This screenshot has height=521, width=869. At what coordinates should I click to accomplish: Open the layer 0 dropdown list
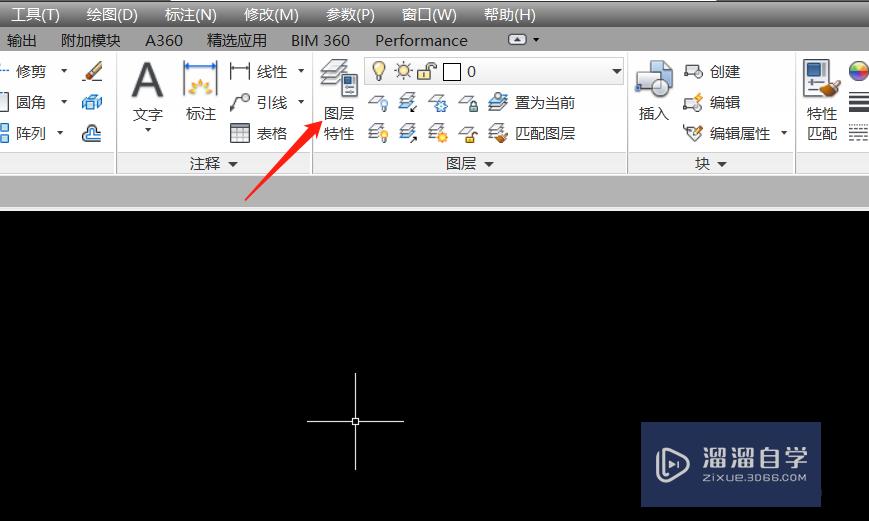coord(616,71)
